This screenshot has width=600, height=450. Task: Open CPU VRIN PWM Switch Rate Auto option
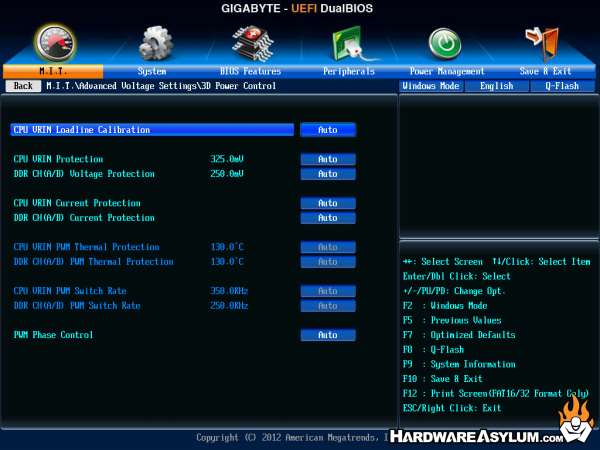[328, 291]
